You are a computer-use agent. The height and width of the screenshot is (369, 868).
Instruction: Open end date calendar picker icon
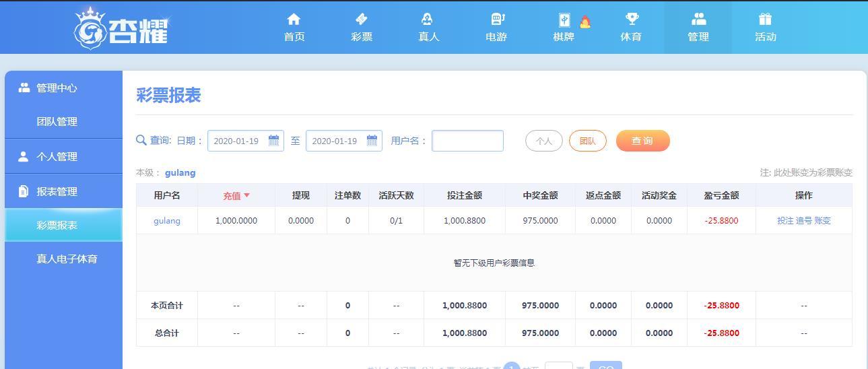click(372, 141)
